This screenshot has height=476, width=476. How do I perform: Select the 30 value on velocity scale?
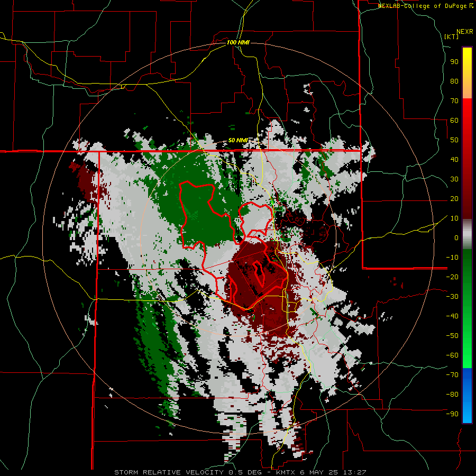454,179
